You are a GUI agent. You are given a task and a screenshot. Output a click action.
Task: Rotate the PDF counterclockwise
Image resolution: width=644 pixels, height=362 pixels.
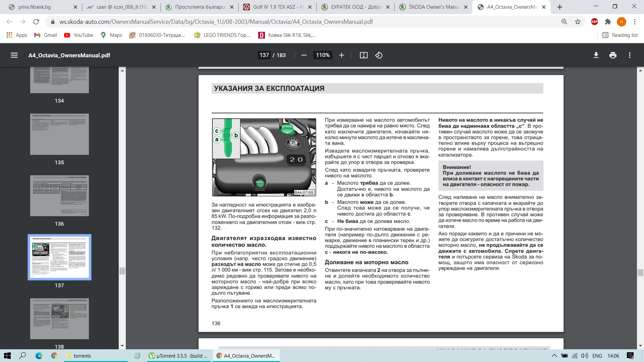pyautogui.click(x=379, y=55)
